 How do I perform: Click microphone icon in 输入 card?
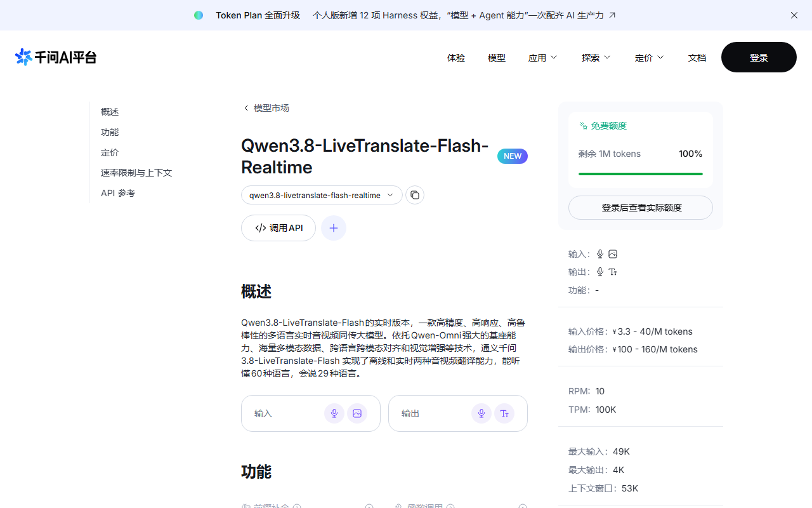tap(334, 413)
